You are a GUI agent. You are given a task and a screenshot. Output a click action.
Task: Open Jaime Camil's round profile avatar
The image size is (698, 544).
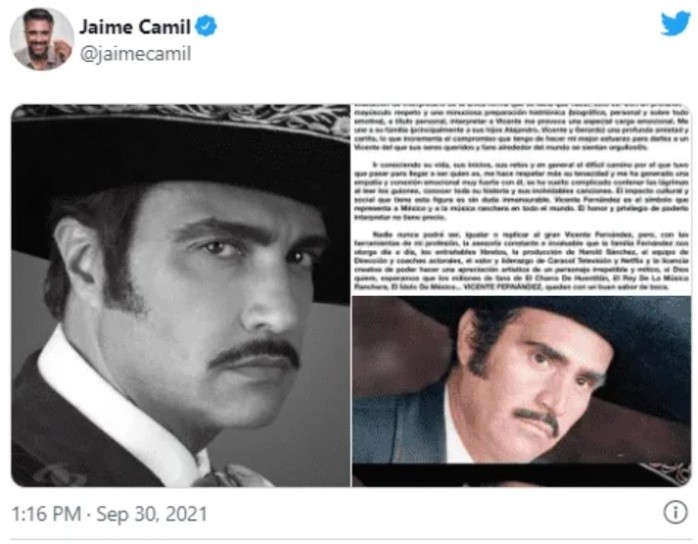point(42,39)
